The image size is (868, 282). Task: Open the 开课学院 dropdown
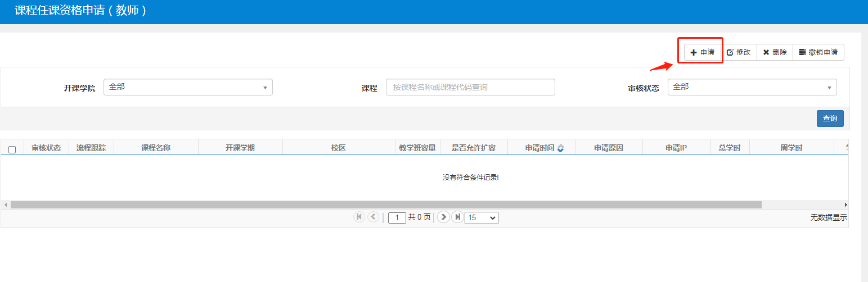pos(188,87)
